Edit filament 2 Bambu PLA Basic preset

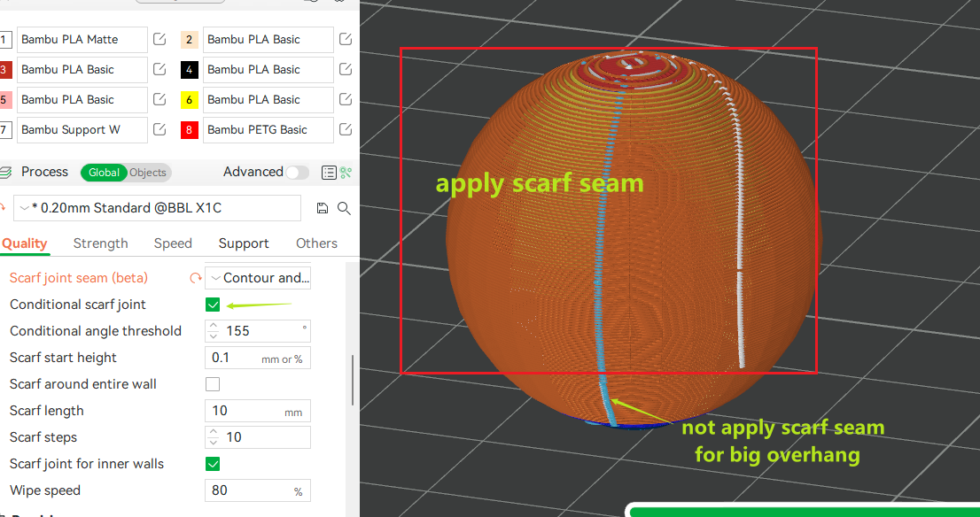coord(346,39)
